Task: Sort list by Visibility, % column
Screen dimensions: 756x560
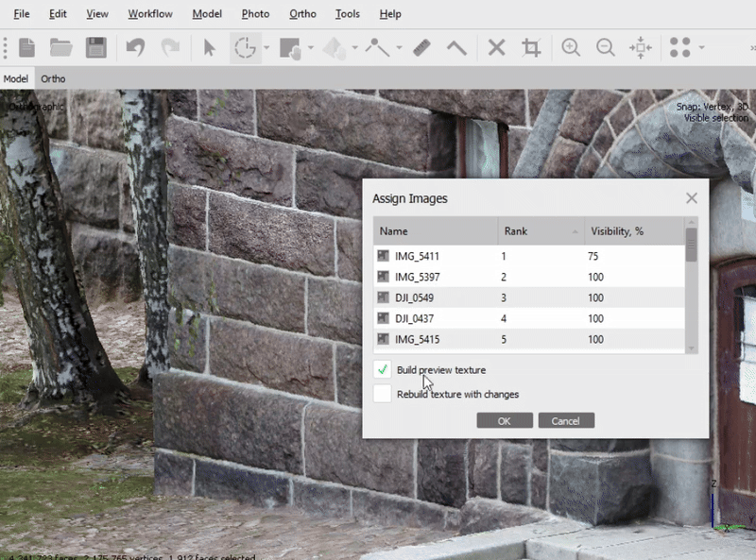Action: (x=634, y=231)
